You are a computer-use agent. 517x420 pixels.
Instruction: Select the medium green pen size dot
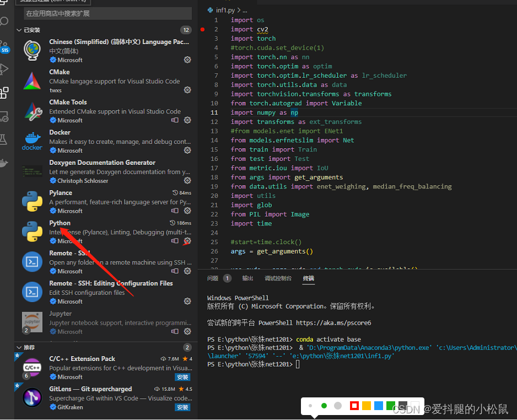point(324,406)
